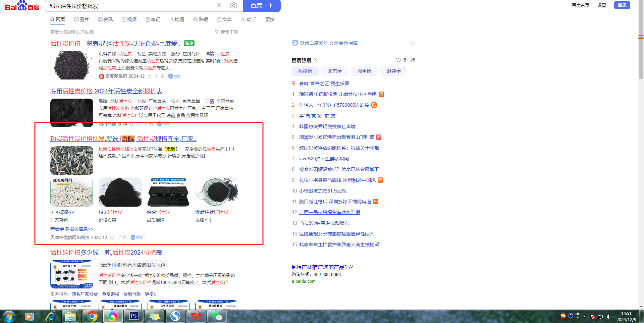This screenshot has width=644, height=323.
Task: Click the volume icon in system tray
Action: [608, 317]
